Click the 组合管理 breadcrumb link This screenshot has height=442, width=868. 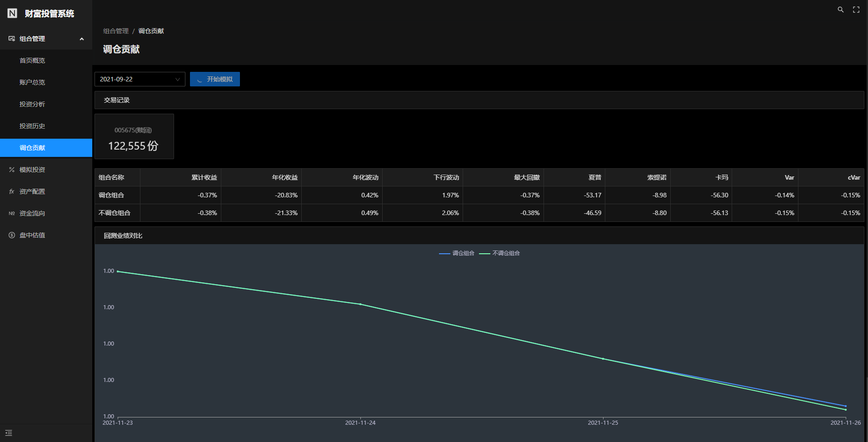click(116, 31)
